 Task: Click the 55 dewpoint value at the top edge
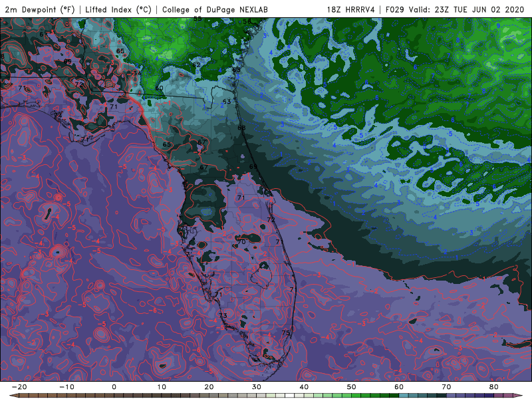click(198, 19)
